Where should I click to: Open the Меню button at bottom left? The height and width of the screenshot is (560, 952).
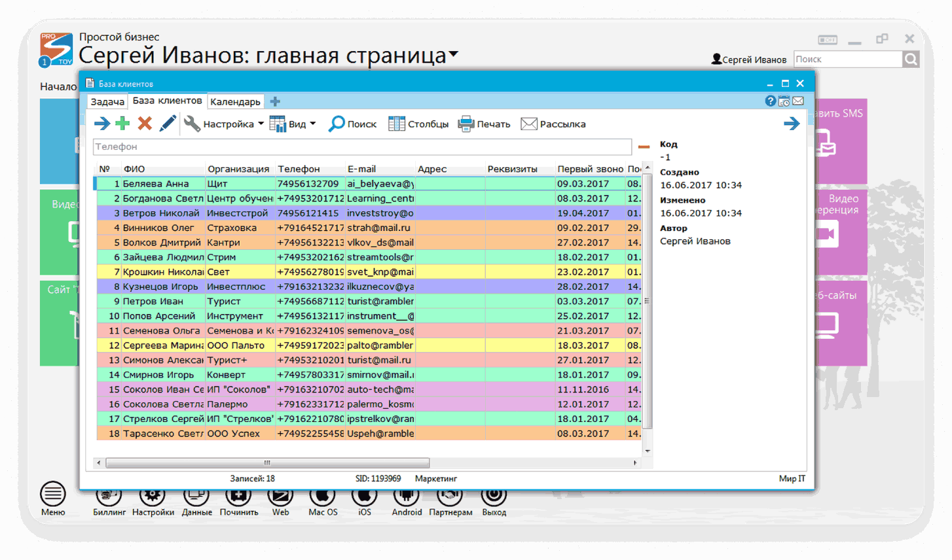[53, 499]
